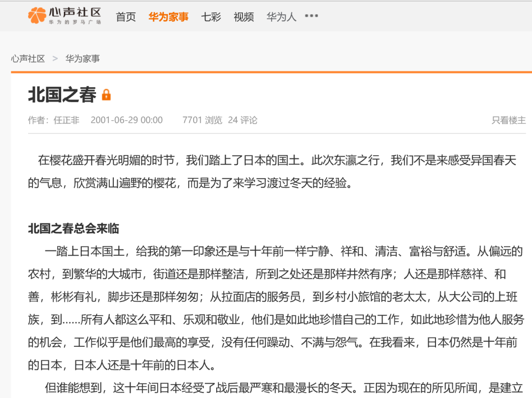Open the 七彩 navigation tab
The width and height of the screenshot is (532, 398).
211,17
